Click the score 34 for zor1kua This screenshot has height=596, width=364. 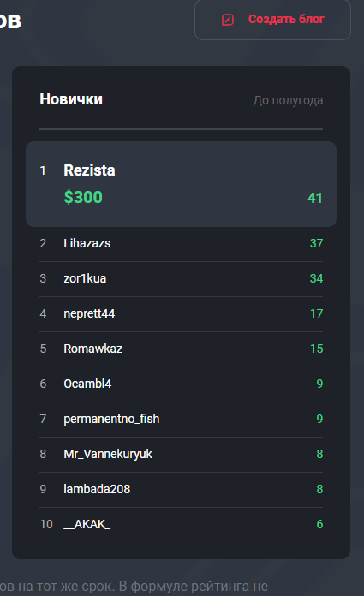pos(316,278)
